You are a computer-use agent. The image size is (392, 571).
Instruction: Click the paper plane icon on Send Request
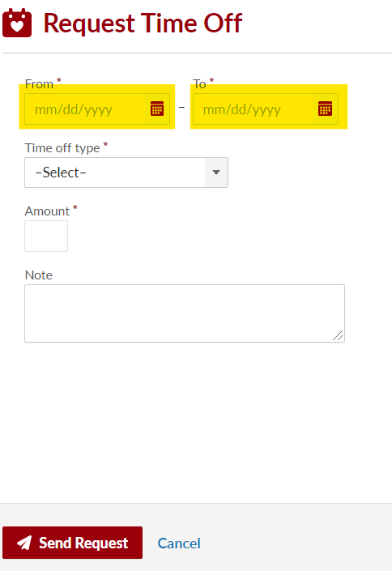tap(24, 543)
